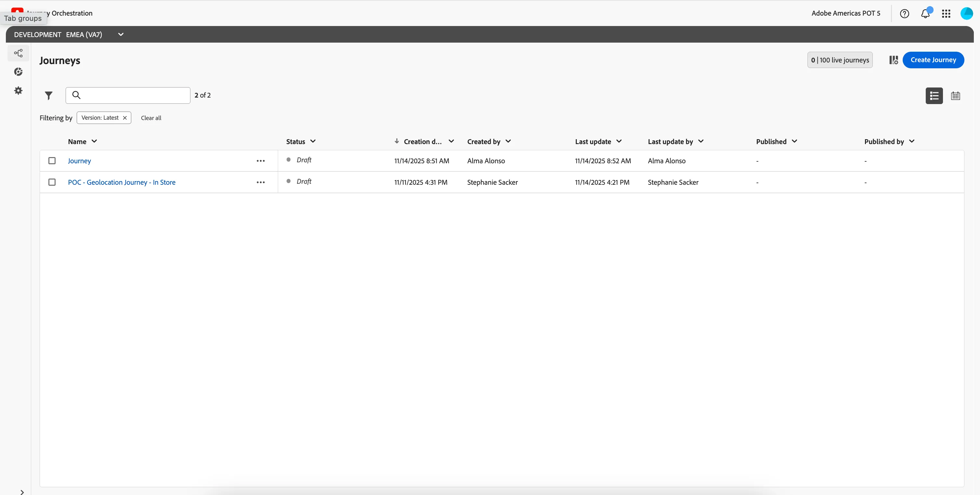The image size is (980, 495).
Task: Open POC - Geolocation Journey - In Store
Action: (x=122, y=182)
